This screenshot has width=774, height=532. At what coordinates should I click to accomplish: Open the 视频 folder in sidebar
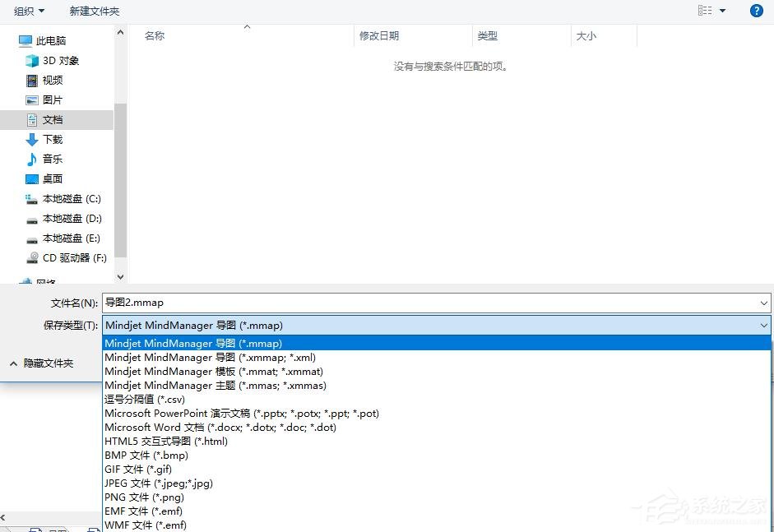coord(53,80)
